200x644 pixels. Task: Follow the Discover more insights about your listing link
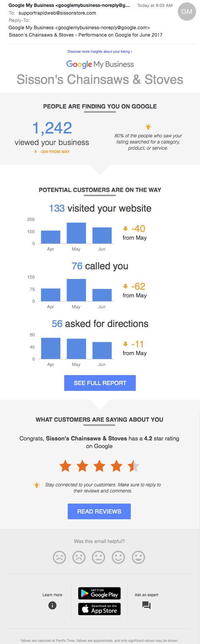pos(100,52)
